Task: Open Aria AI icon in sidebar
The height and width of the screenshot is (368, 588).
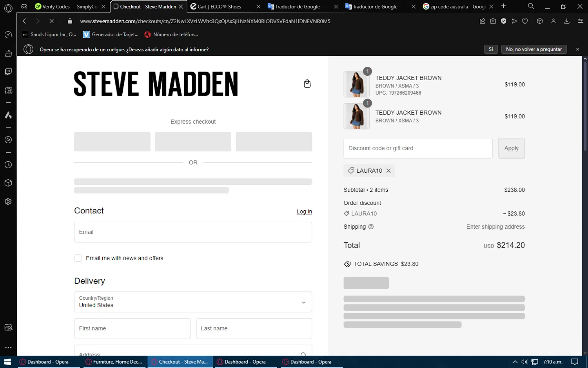Action: pyautogui.click(x=8, y=115)
